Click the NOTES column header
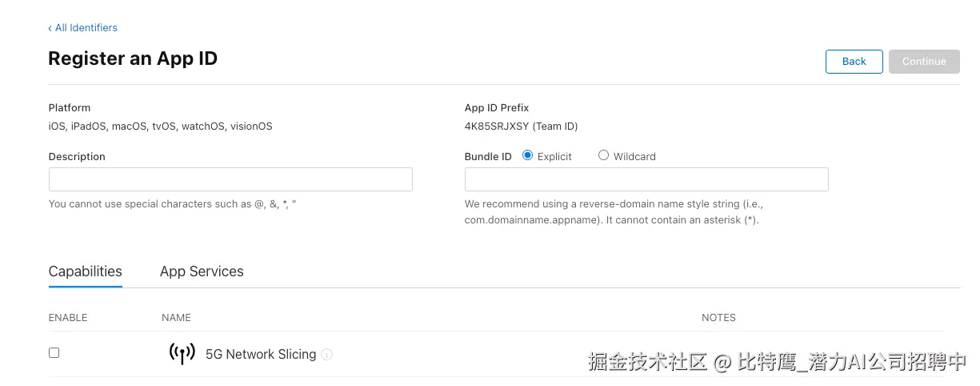Screen dimensions: 980x386 pos(718,318)
